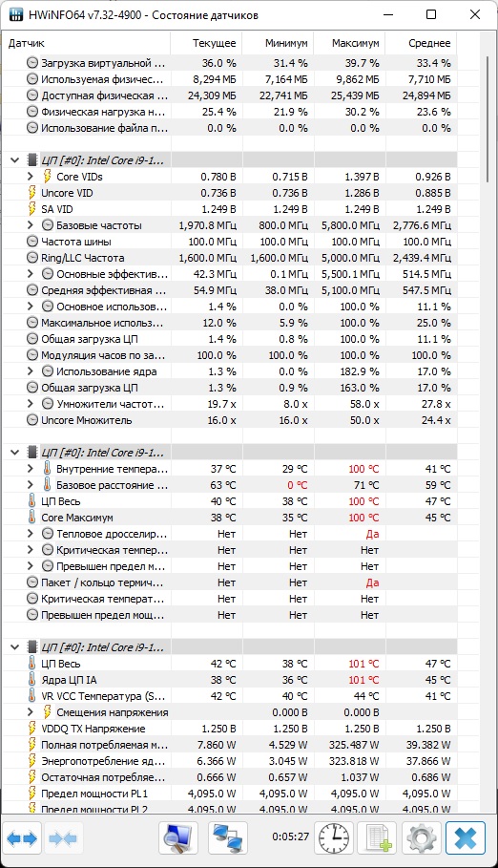Click the collapse view arrows icon
Image resolution: width=498 pixels, height=868 pixels.
[x=63, y=838]
